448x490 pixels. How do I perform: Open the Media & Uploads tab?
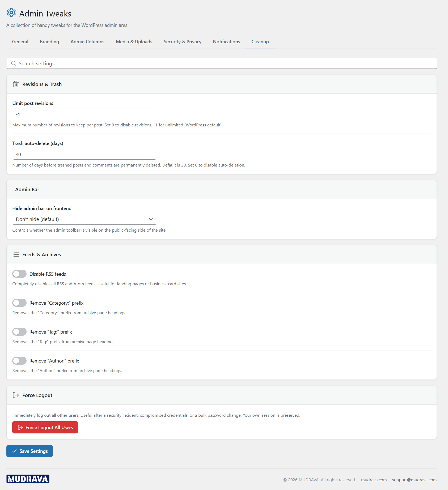[134, 42]
